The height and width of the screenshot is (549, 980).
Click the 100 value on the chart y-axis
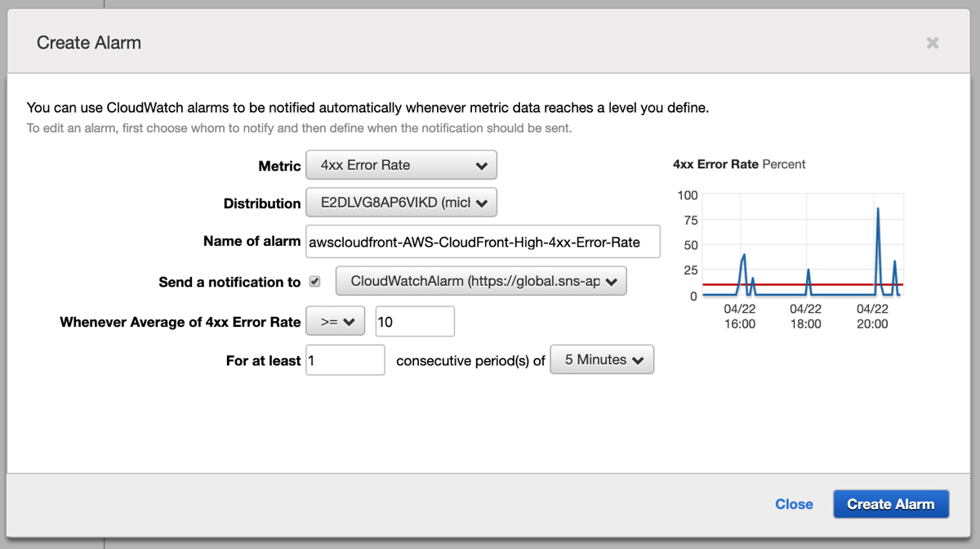[x=687, y=195]
